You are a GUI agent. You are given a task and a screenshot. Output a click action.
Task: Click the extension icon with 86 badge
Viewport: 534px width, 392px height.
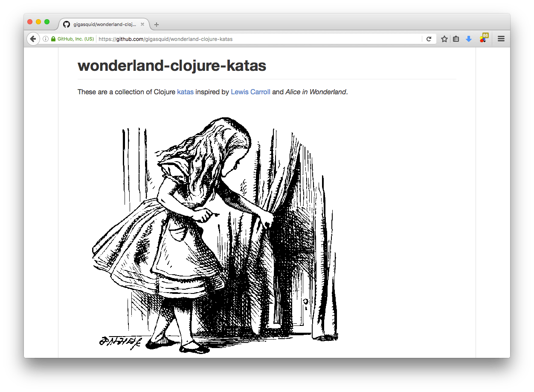coord(483,38)
